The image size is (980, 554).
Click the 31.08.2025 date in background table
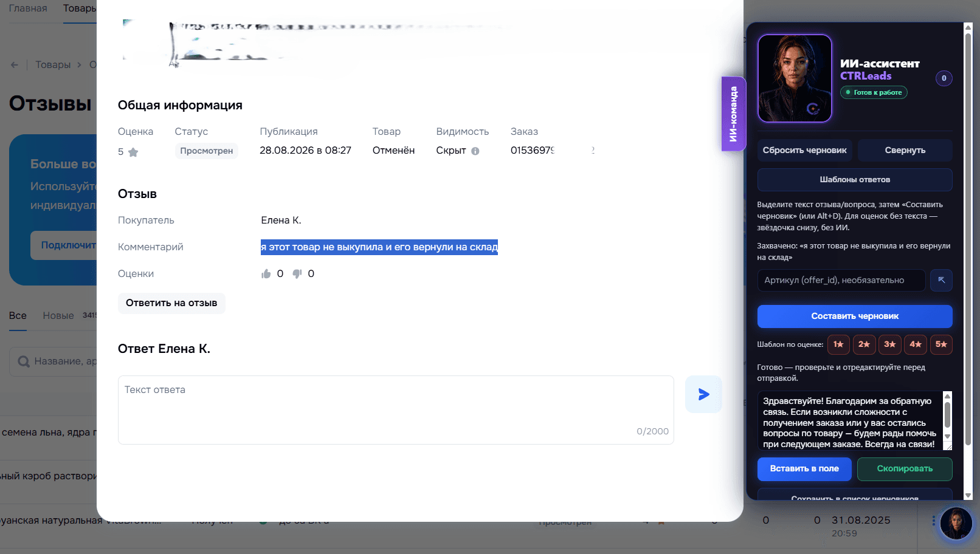click(861, 521)
